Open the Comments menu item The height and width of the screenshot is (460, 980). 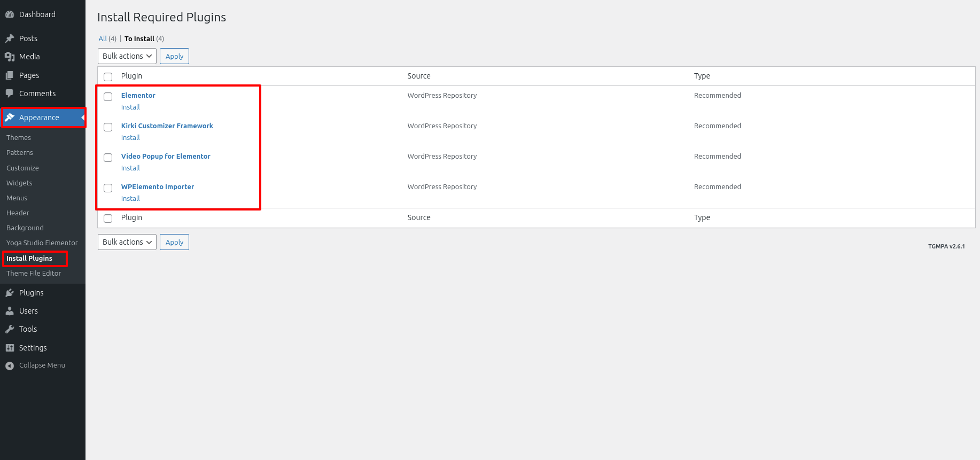coord(43,93)
